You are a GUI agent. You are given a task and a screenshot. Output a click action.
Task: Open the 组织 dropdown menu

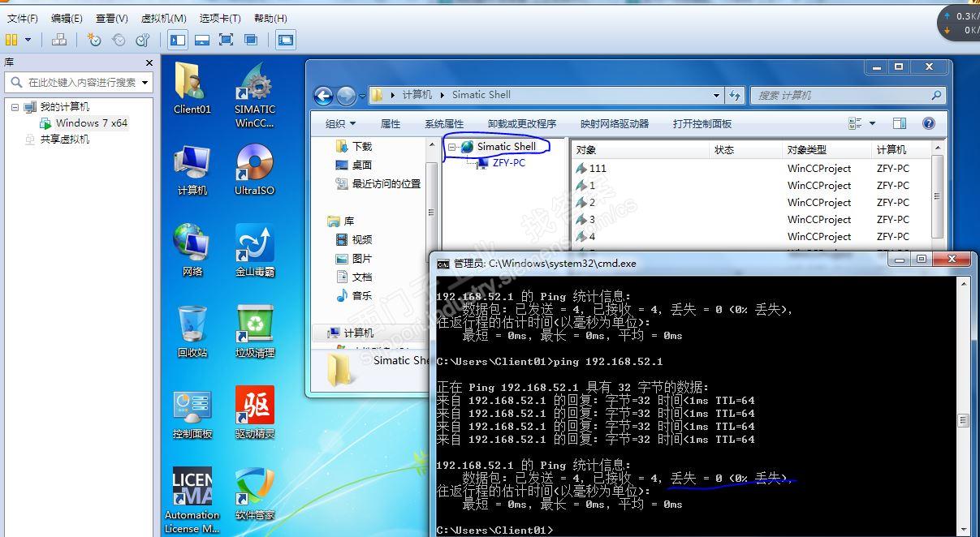point(340,124)
